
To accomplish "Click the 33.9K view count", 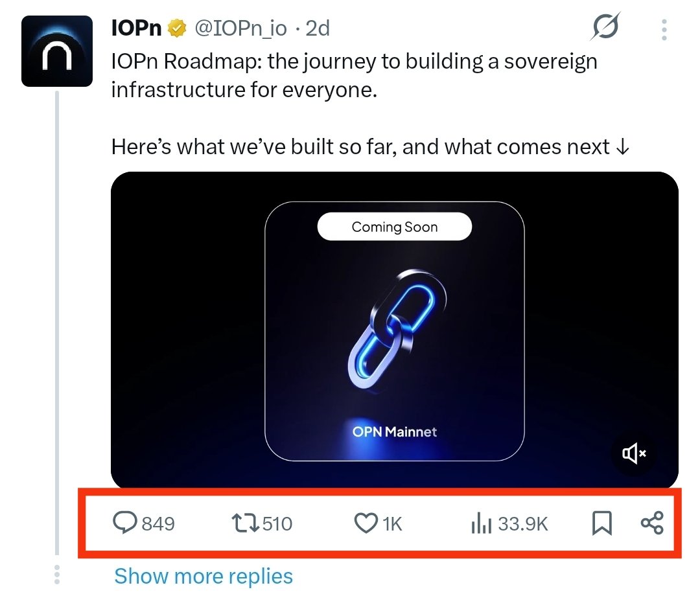I will pyautogui.click(x=522, y=523).
